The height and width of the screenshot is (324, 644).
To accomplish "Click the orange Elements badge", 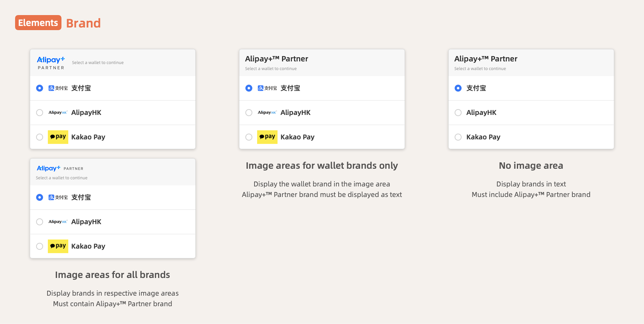I will coord(38,23).
